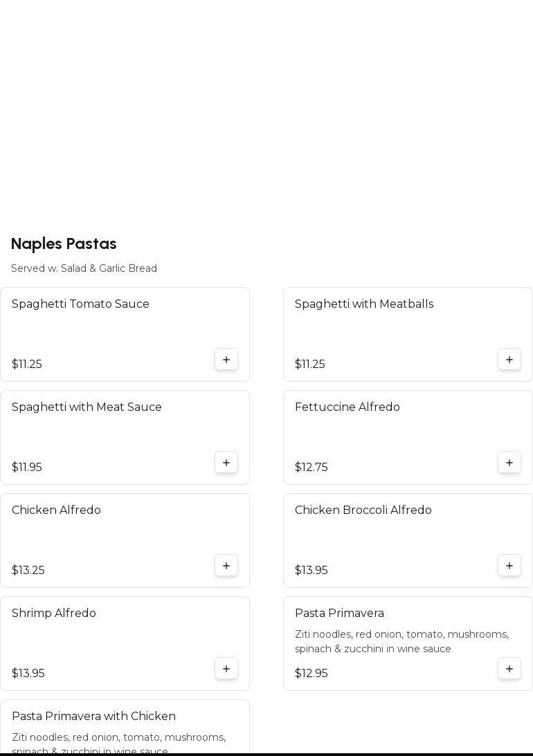The image size is (533, 756).
Task: Click the Pasta Primavera $12.95 price
Action: click(311, 674)
